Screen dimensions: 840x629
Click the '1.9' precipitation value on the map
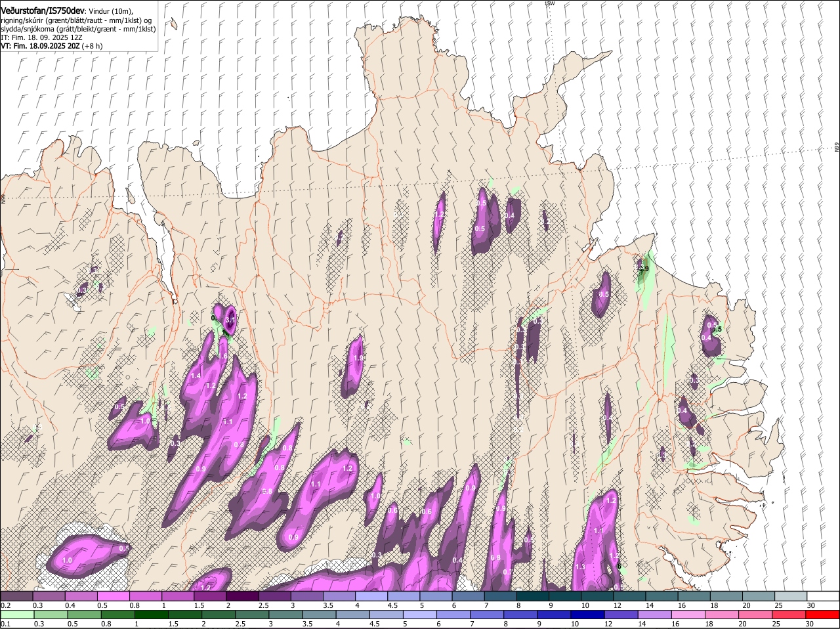[358, 358]
